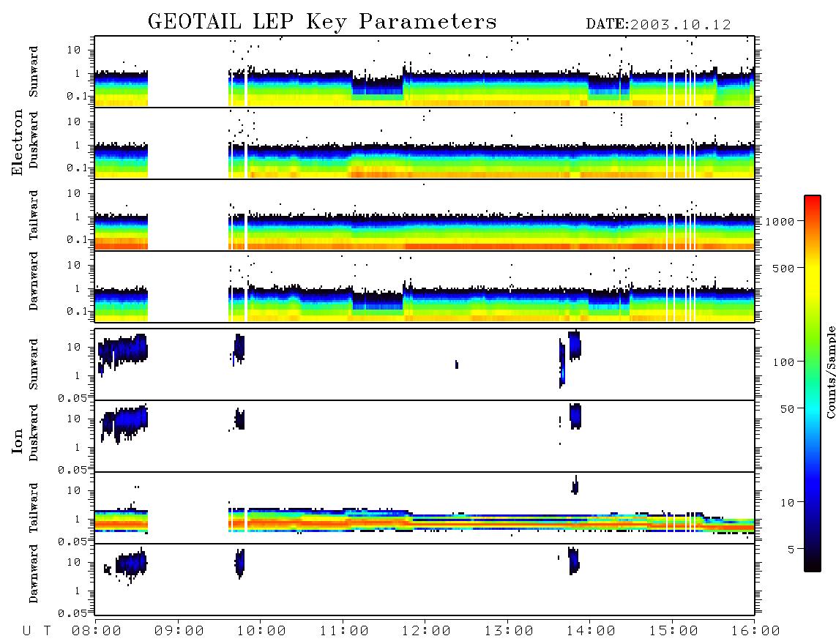
Task: Click the colorbar's 5 tick label
Action: (x=791, y=550)
